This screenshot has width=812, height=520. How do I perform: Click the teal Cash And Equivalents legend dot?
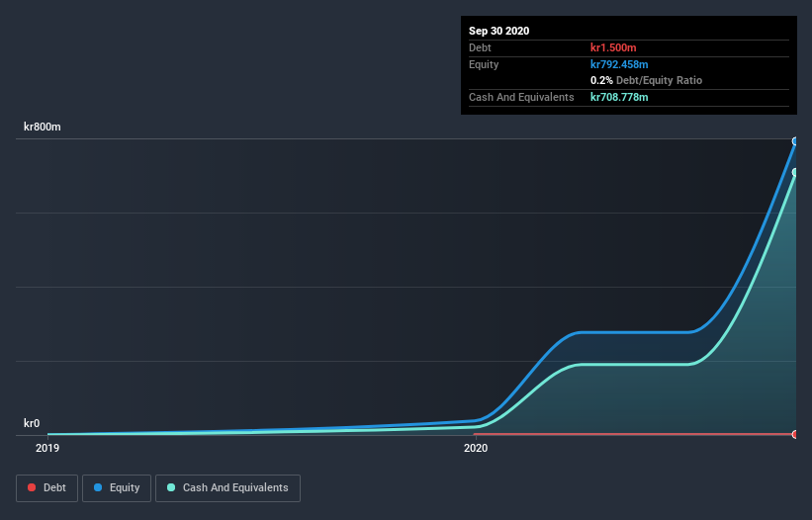tap(171, 487)
